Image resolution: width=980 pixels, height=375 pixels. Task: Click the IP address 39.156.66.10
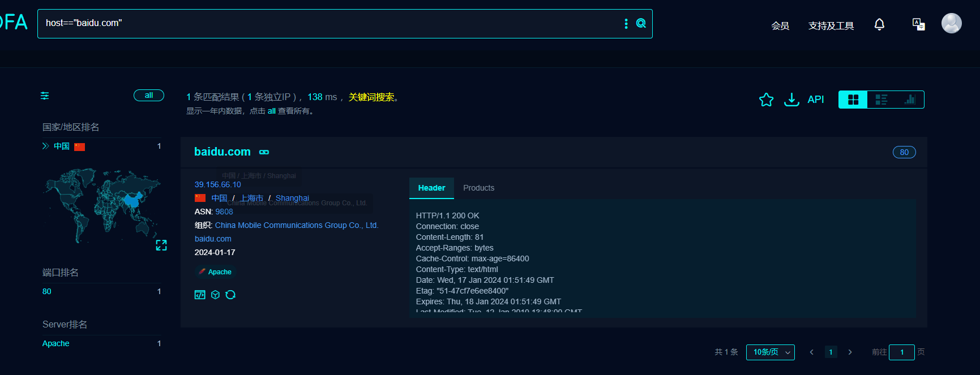[x=218, y=184]
